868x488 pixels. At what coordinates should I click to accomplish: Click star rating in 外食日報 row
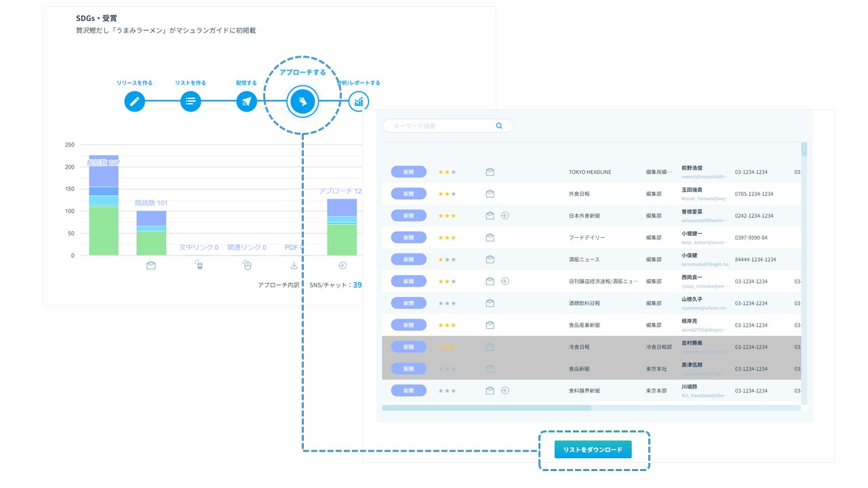click(x=447, y=194)
